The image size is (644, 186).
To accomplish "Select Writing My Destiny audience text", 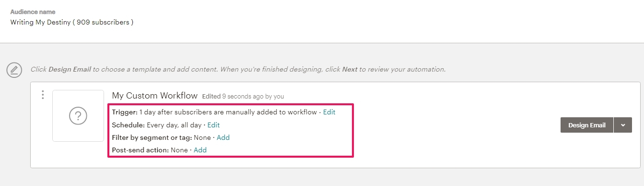I will [72, 22].
